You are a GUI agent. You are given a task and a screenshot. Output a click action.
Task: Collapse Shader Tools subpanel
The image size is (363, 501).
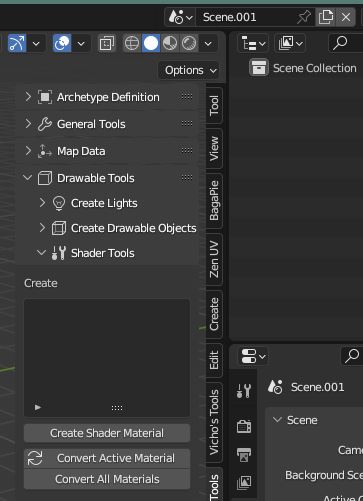[x=42, y=253]
